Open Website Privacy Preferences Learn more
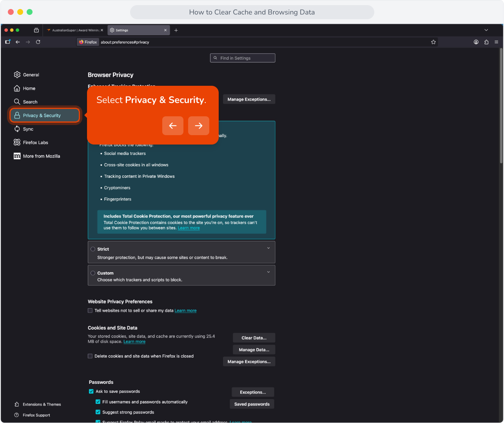This screenshot has height=423, width=504. [186, 311]
